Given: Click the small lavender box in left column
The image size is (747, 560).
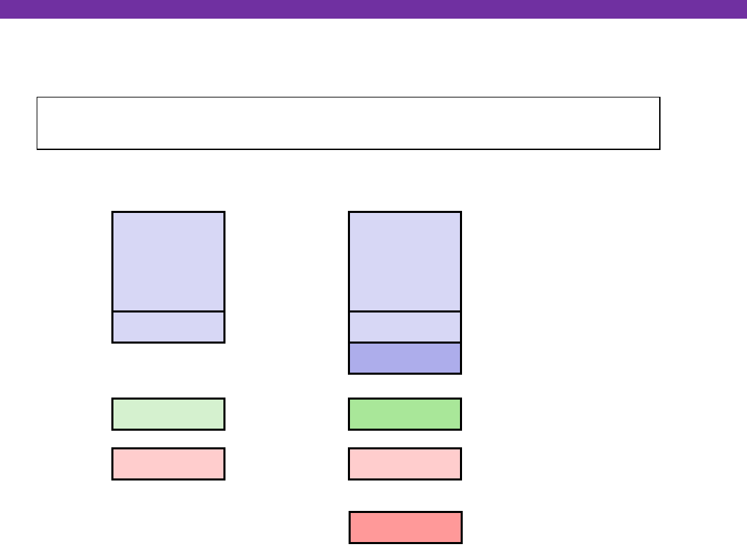Looking at the screenshot, I should click(168, 327).
